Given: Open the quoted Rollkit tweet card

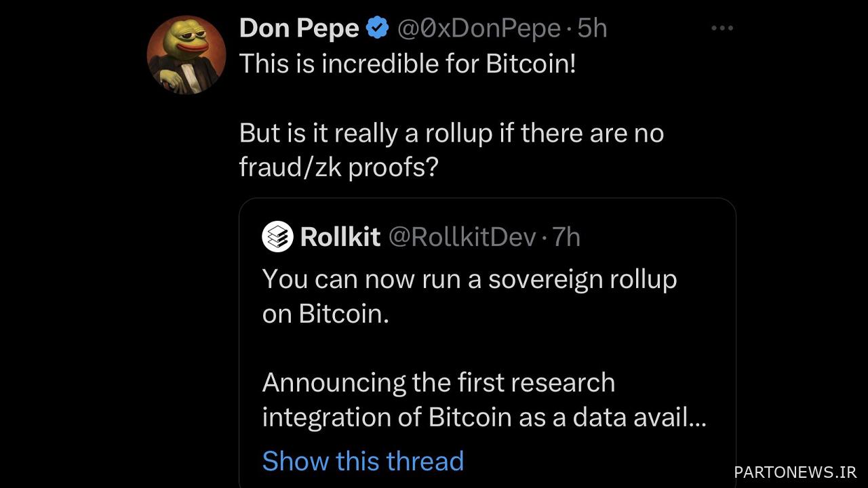Looking at the screenshot, I should [x=488, y=343].
